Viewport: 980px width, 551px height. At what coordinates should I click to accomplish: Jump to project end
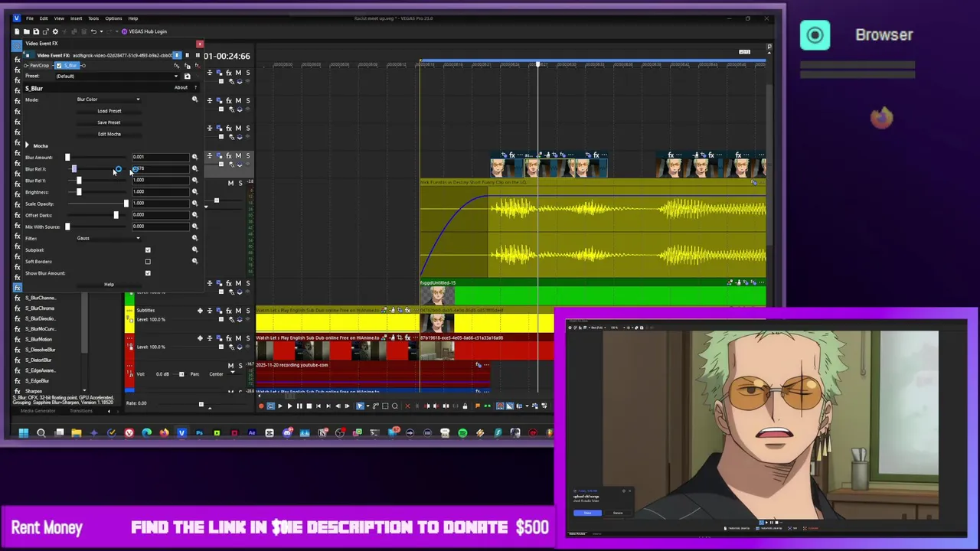click(x=328, y=406)
